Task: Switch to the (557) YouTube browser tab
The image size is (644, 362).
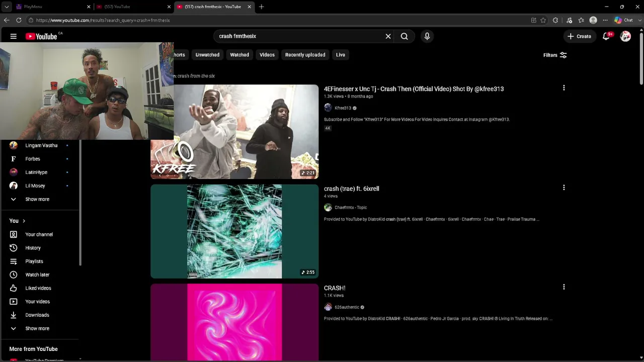Action: 133,7
